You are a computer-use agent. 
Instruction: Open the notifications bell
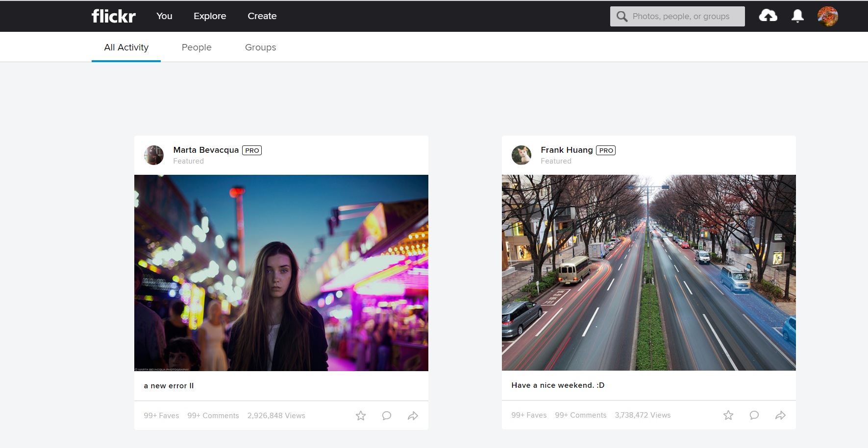click(797, 16)
